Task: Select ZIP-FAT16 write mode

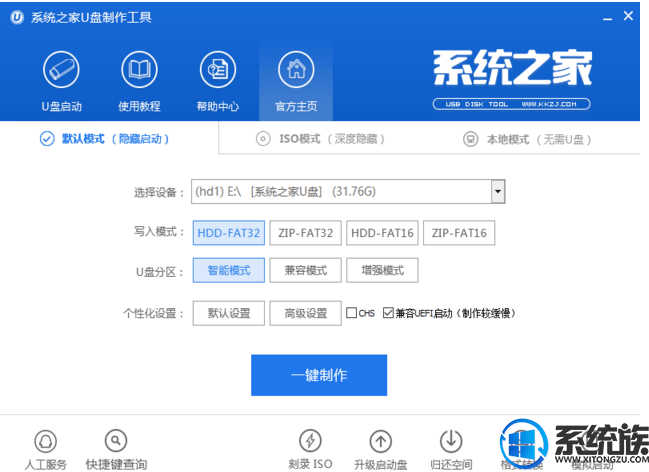Action: click(x=459, y=233)
